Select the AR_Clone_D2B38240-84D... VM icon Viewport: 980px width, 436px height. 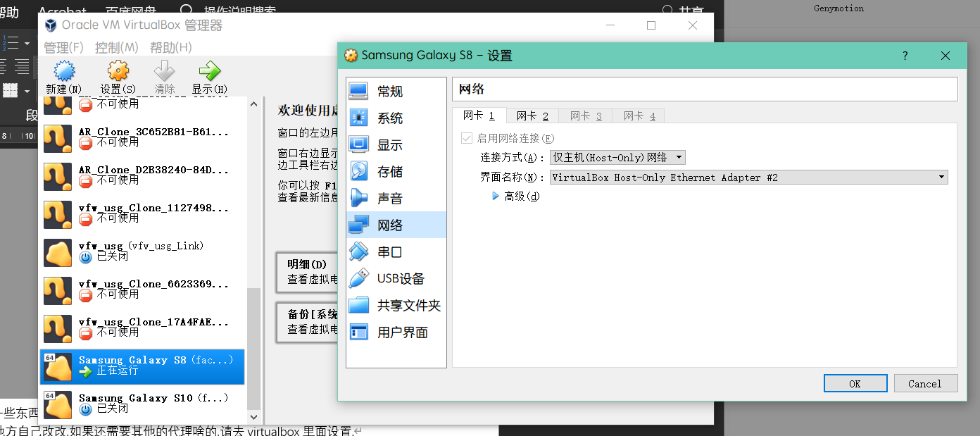[x=58, y=177]
